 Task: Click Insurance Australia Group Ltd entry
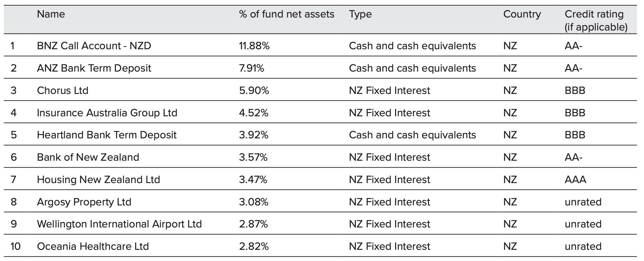(x=107, y=113)
